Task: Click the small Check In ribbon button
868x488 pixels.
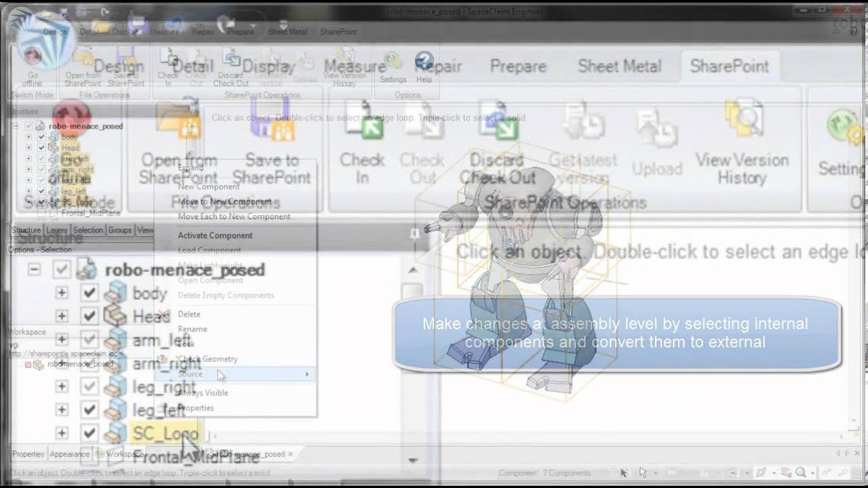Action: (x=168, y=68)
